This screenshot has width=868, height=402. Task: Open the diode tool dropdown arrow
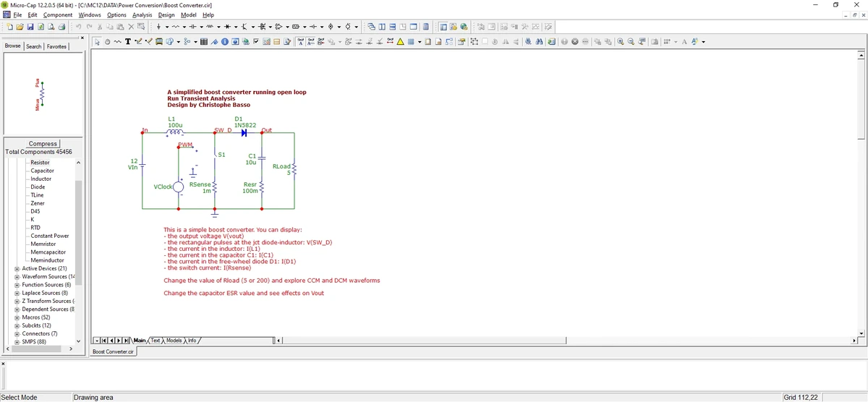click(236, 27)
